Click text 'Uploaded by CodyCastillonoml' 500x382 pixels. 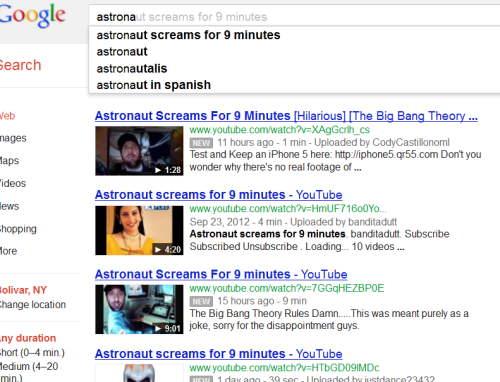click(382, 143)
